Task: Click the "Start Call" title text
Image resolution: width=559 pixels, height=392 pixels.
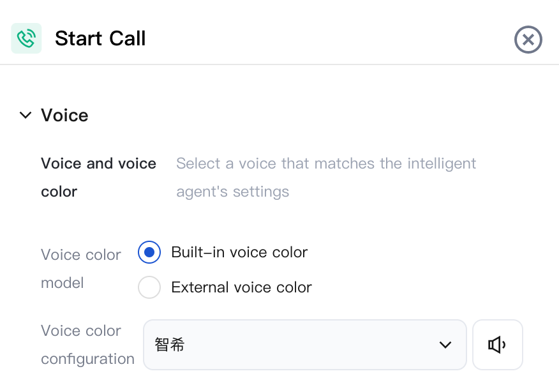Action: pos(100,38)
